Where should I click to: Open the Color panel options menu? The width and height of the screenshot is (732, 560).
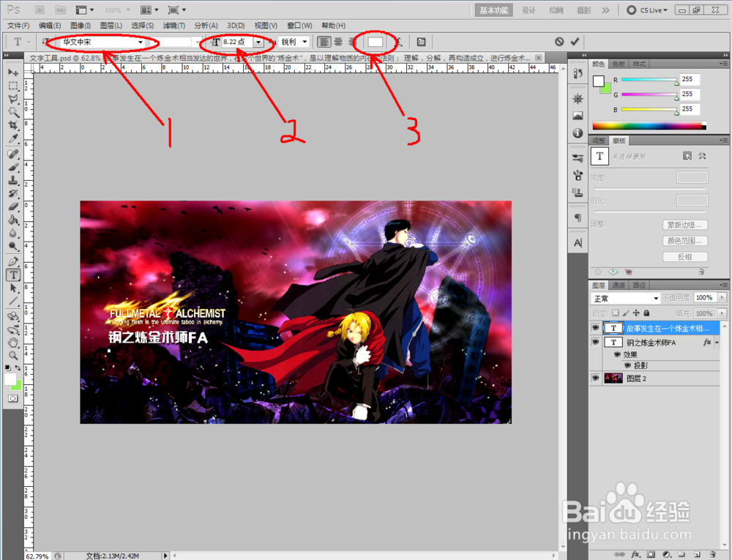723,64
